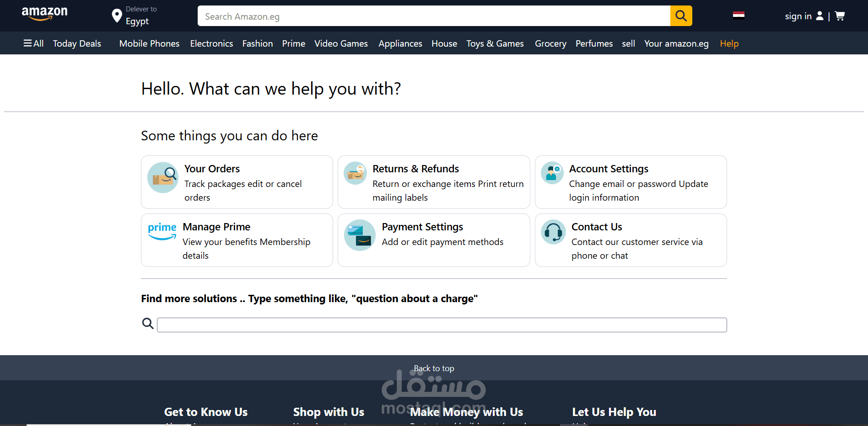Screen dimensions: 868x426
Task: Click the Payment Settings card icon
Action: pyautogui.click(x=360, y=235)
